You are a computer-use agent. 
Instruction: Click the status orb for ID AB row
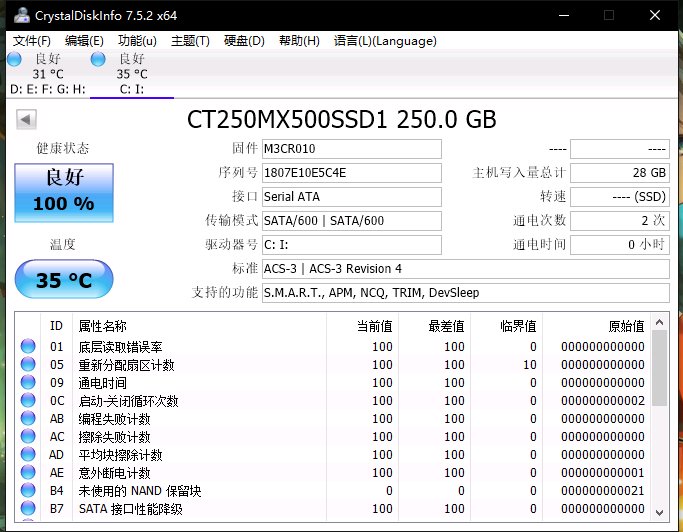[28, 418]
